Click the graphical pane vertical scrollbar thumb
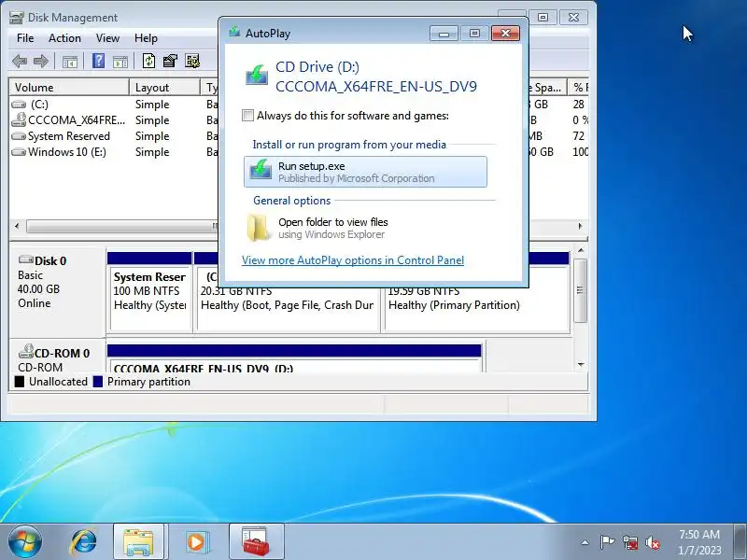 pos(580,290)
